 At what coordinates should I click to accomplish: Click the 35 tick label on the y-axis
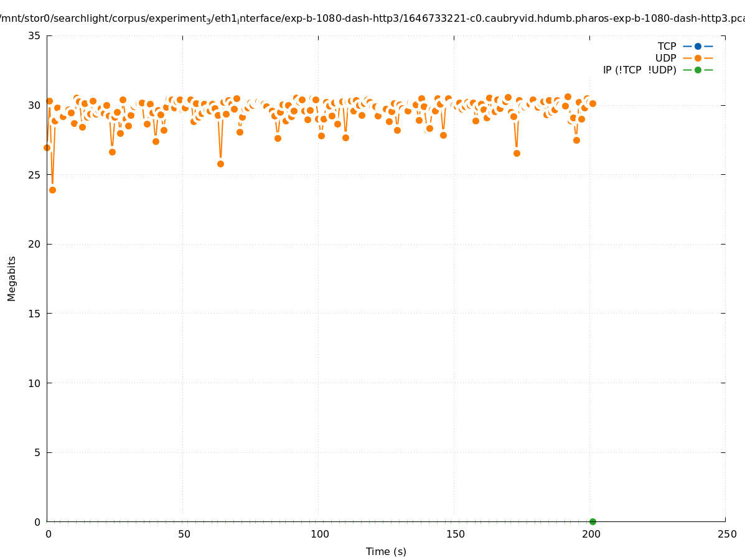pyautogui.click(x=34, y=35)
